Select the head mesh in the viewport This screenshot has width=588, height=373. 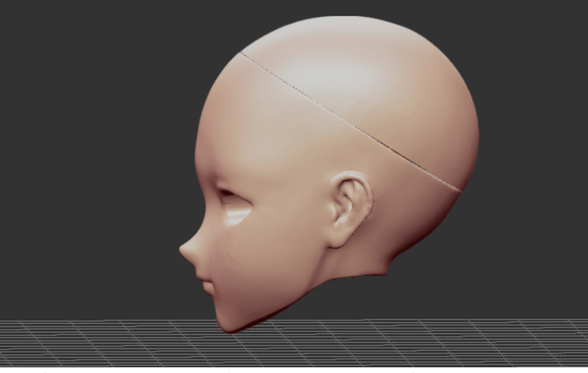coord(326,158)
